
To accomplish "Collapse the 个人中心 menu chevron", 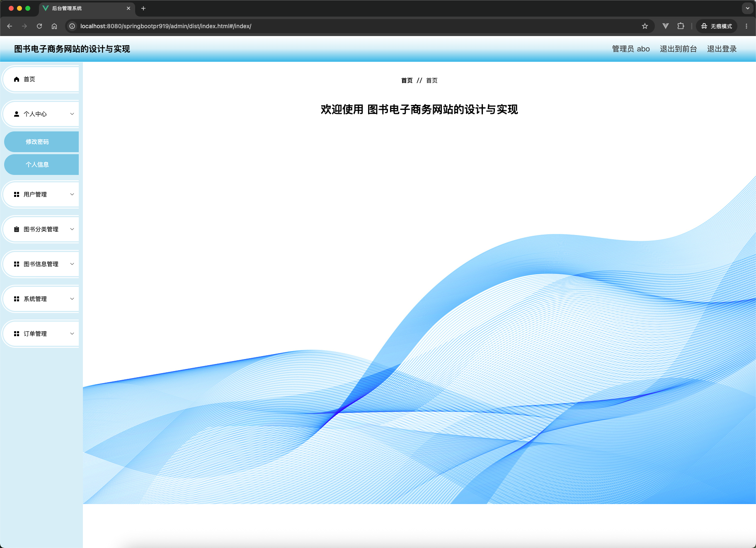I will tap(72, 114).
